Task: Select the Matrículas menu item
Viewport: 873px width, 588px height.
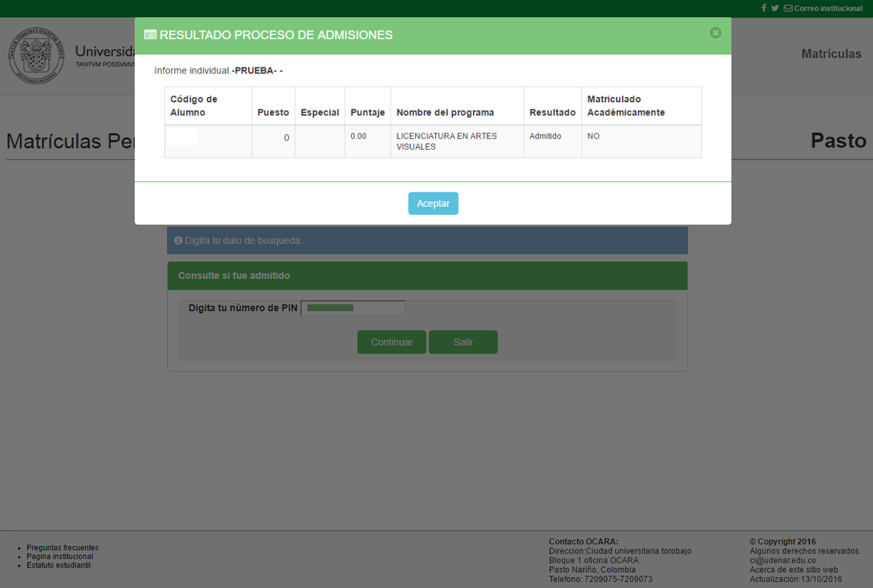Action: tap(831, 54)
